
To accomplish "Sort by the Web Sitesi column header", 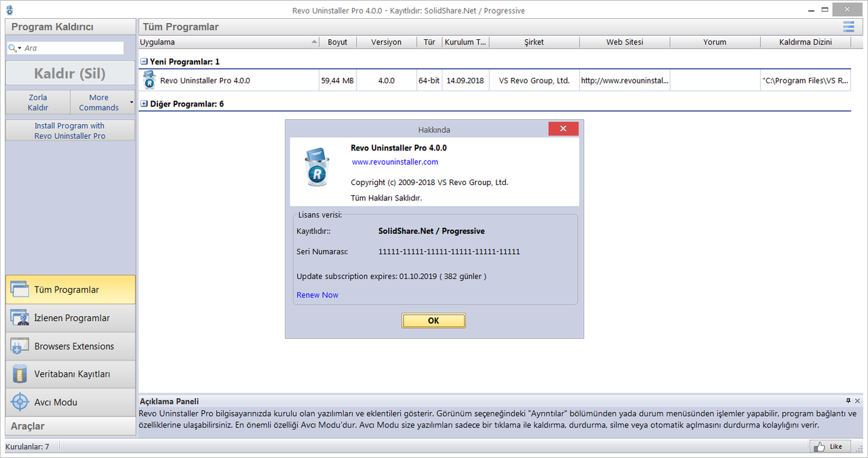I will point(625,42).
